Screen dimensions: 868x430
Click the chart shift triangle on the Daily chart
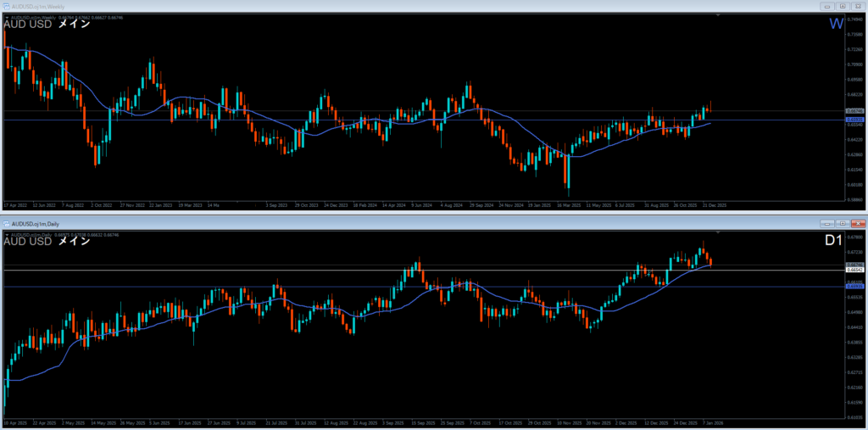click(718, 232)
